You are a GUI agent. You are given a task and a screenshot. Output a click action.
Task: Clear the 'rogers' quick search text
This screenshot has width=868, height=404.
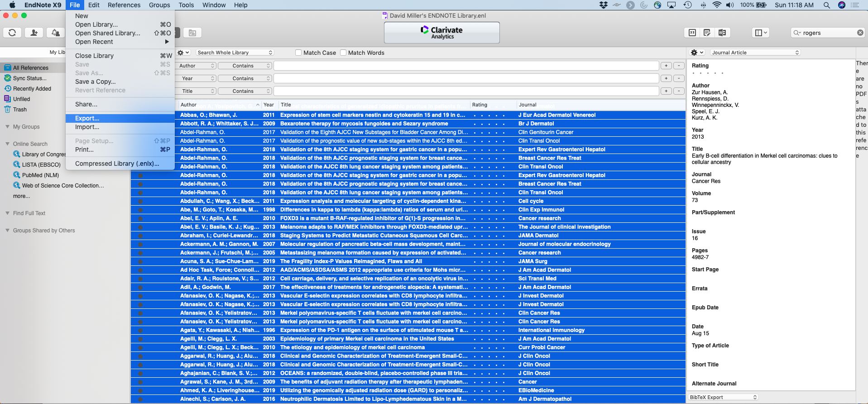[860, 33]
